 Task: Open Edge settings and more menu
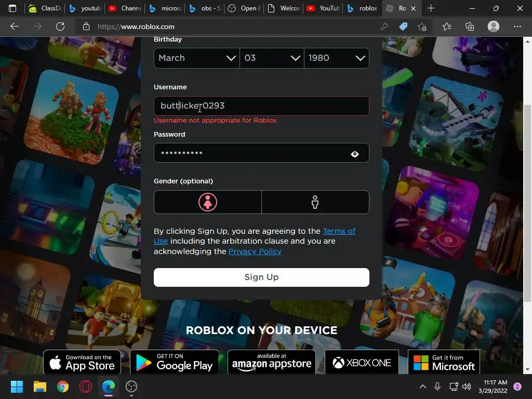point(517,26)
